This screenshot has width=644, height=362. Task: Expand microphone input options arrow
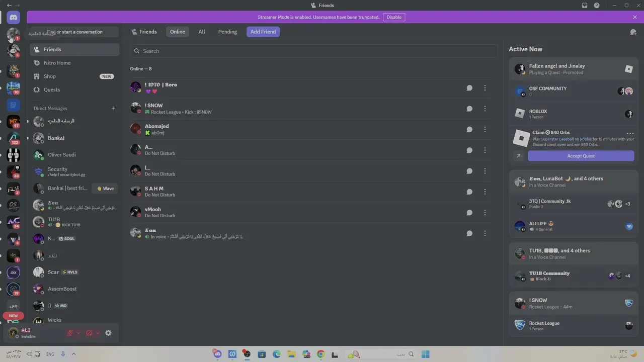point(78,333)
